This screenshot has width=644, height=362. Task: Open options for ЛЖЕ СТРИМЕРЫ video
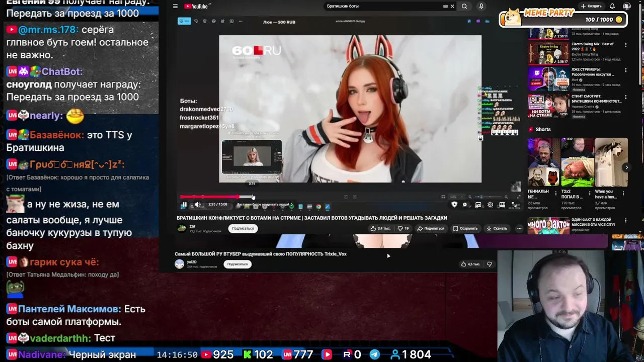[x=626, y=70]
